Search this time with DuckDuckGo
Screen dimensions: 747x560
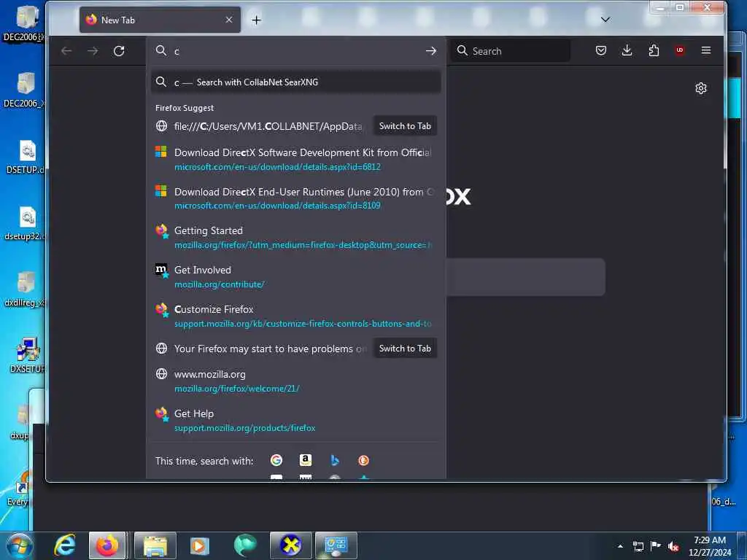coord(363,460)
